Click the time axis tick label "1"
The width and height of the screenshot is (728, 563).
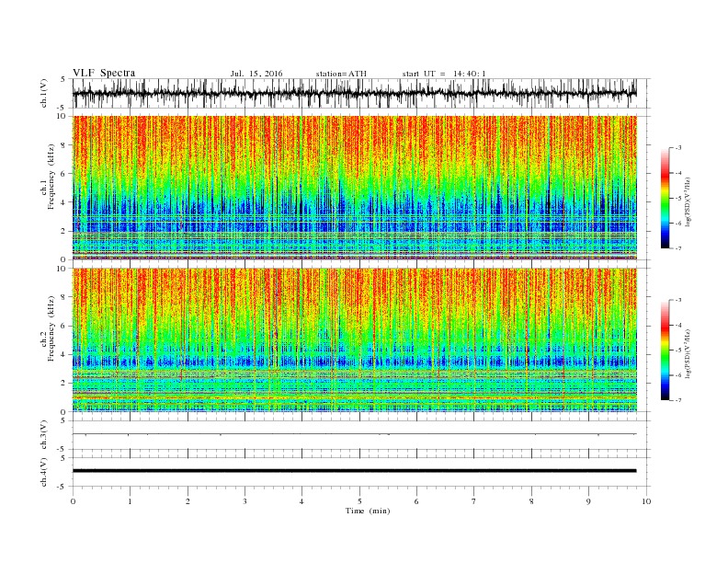pos(130,501)
